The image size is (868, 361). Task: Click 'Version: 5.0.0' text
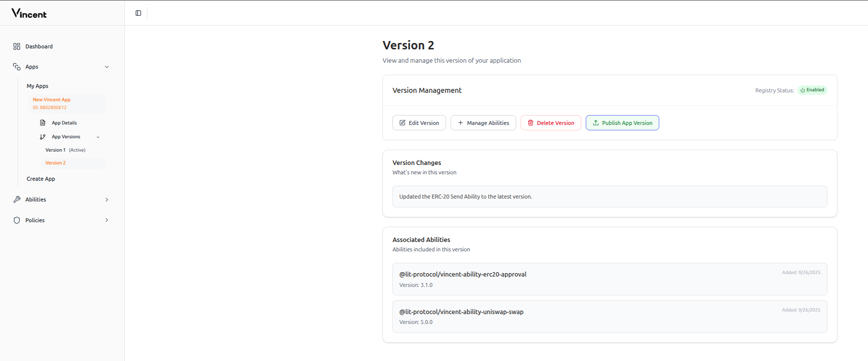point(415,322)
